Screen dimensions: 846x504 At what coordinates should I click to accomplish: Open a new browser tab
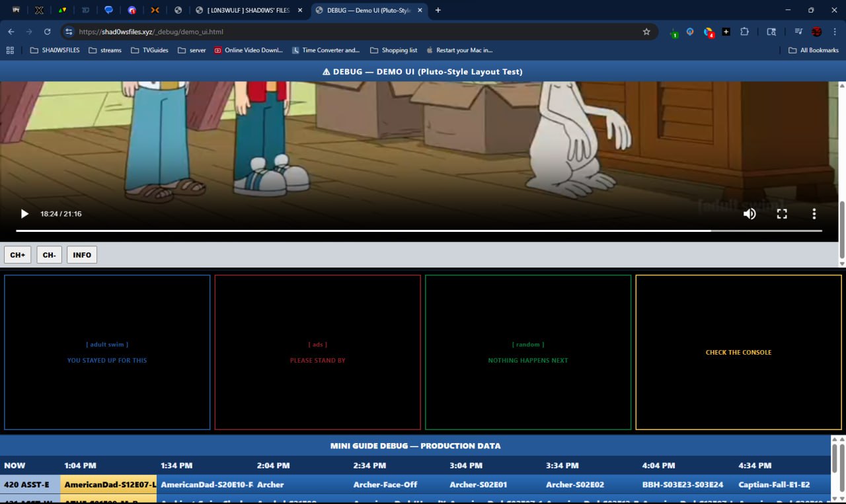coord(438,11)
